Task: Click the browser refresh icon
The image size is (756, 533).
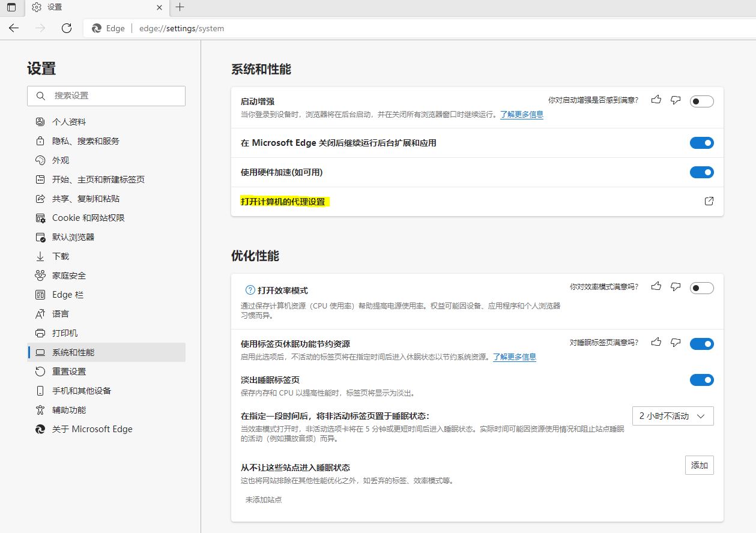Action: (67, 28)
